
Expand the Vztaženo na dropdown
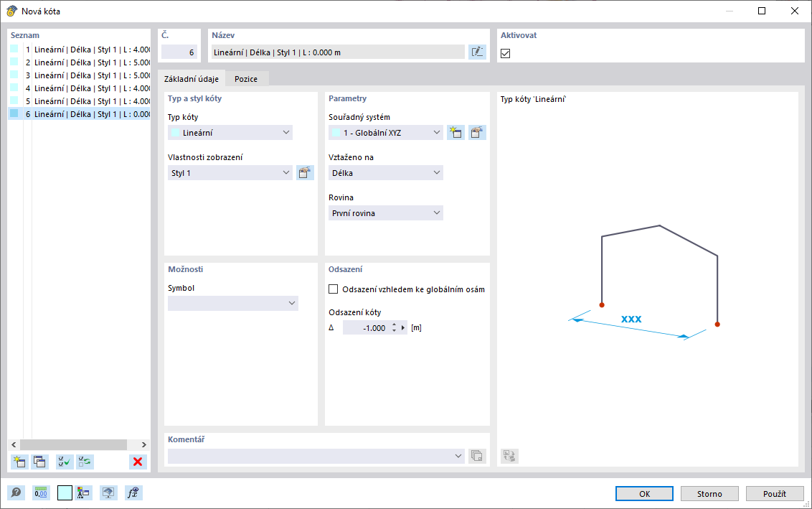[x=386, y=172]
